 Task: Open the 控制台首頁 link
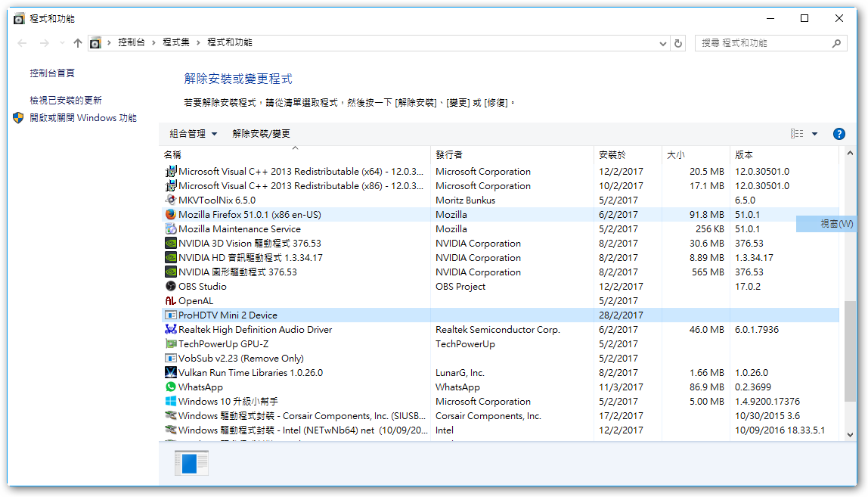click(x=52, y=73)
